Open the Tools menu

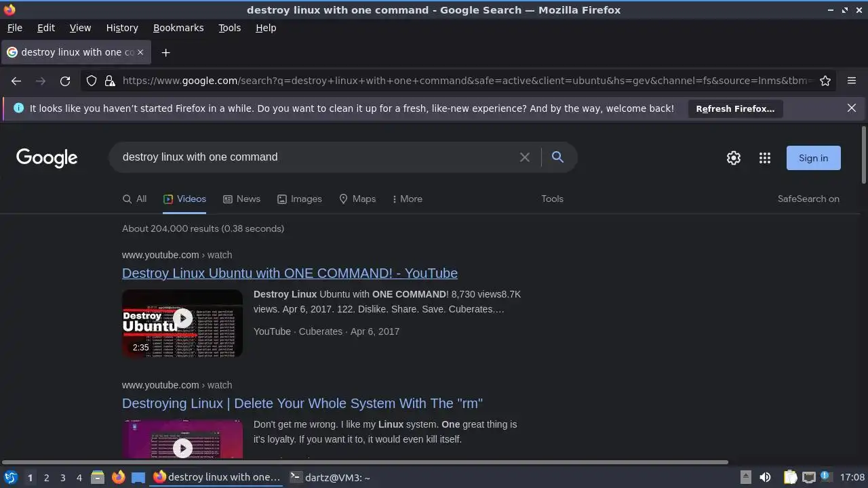(x=229, y=28)
